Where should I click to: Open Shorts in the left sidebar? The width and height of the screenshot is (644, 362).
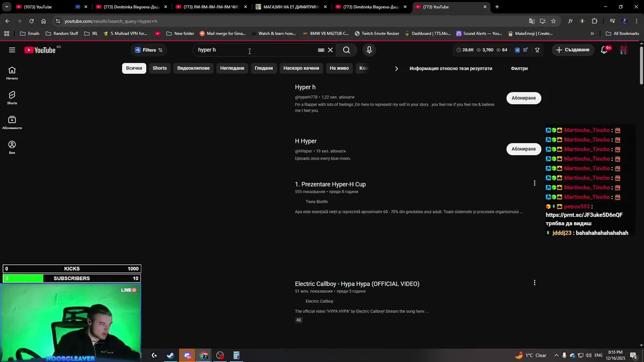12,98
